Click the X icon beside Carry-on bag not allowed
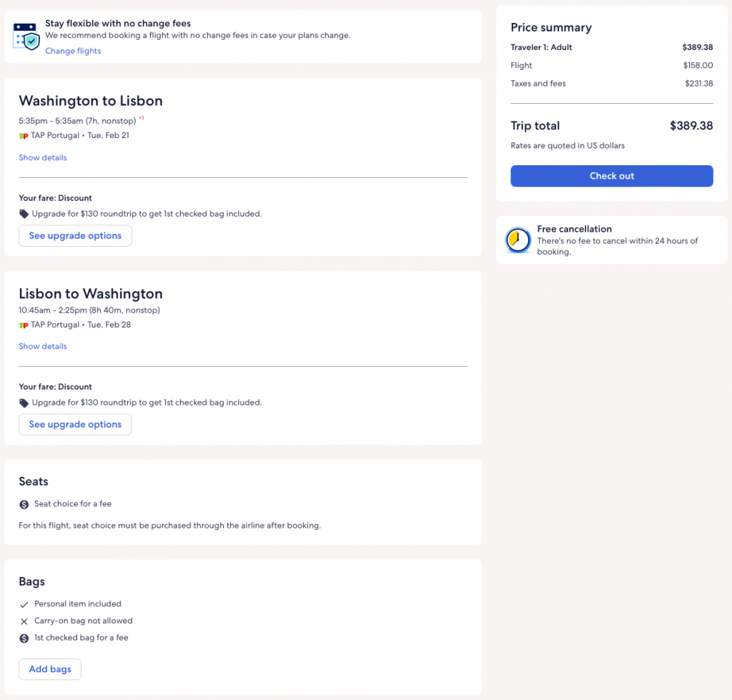The height and width of the screenshot is (700, 732). [24, 621]
